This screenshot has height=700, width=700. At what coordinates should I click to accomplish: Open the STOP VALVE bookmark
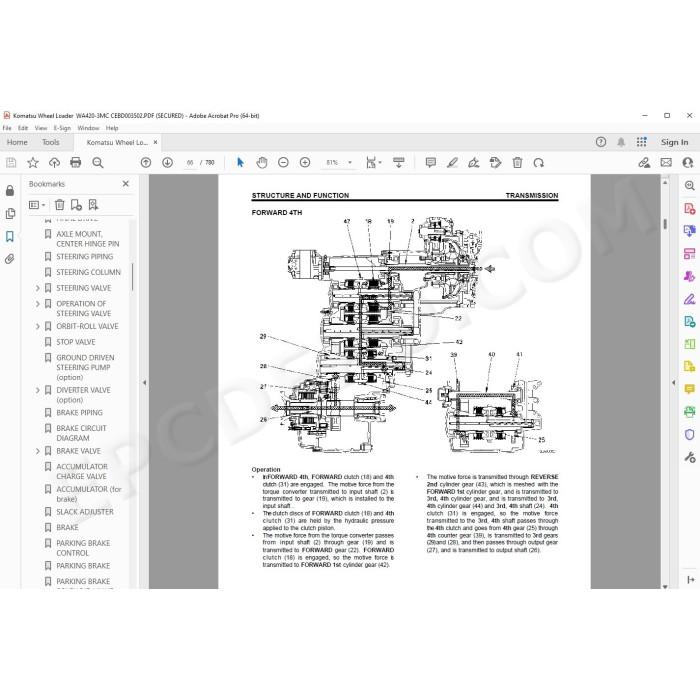click(x=75, y=342)
